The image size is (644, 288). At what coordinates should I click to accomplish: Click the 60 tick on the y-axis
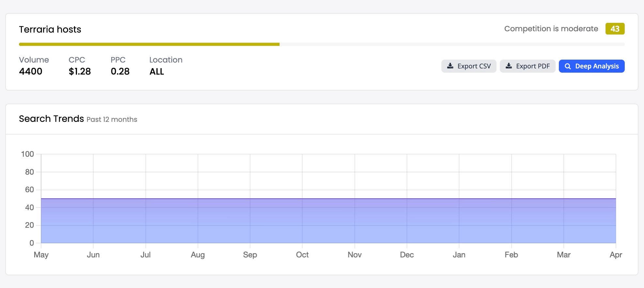point(29,190)
